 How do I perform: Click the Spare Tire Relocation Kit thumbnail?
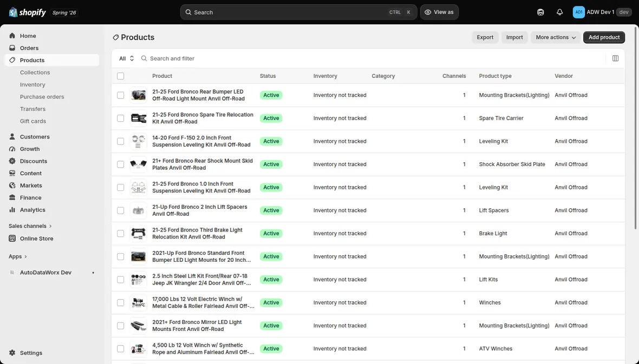[139, 118]
